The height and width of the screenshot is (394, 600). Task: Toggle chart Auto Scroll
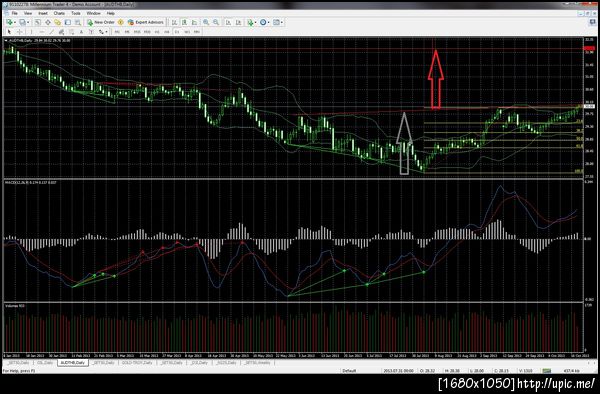[228, 22]
